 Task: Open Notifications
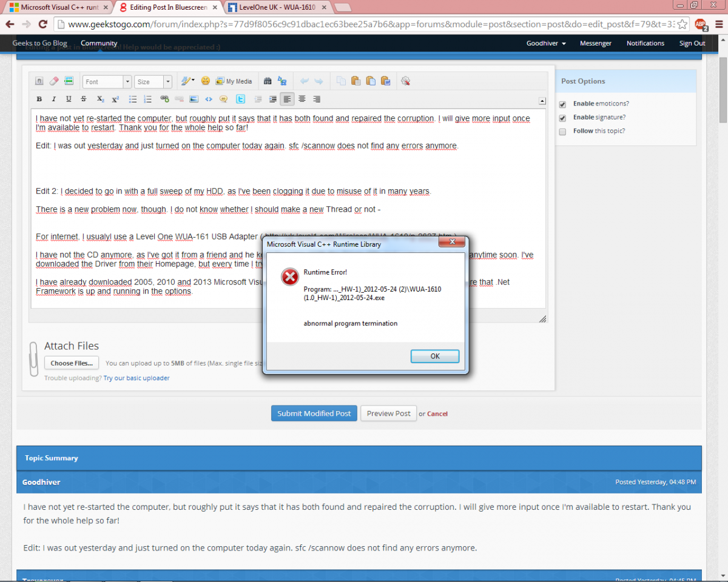pos(645,43)
